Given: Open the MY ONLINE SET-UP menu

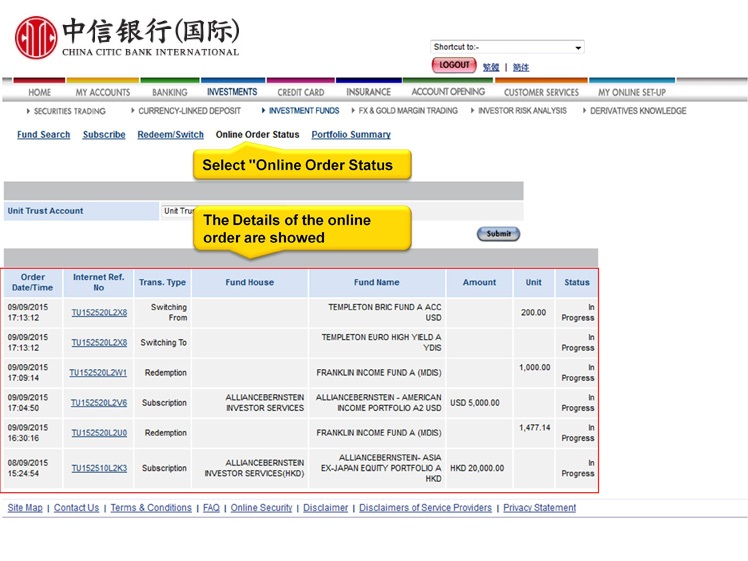Looking at the screenshot, I should tap(632, 92).
